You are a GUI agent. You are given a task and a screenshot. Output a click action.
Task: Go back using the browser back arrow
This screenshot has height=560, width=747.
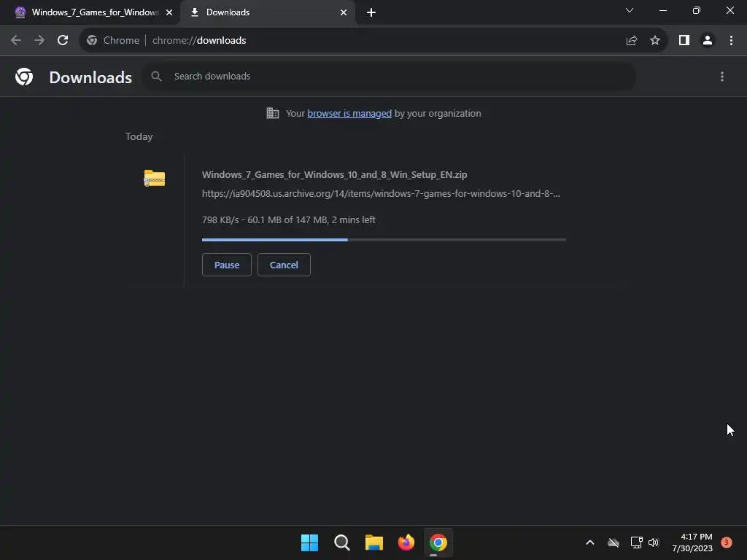[x=16, y=41]
